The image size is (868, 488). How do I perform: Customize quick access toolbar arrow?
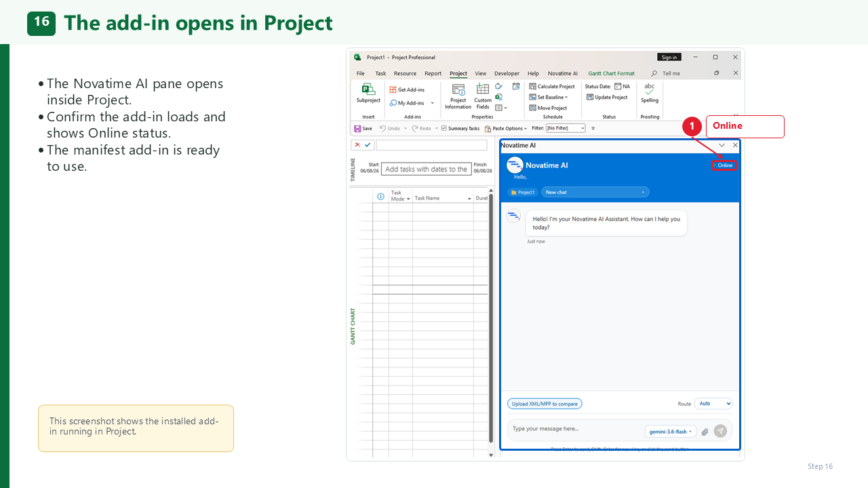click(593, 128)
